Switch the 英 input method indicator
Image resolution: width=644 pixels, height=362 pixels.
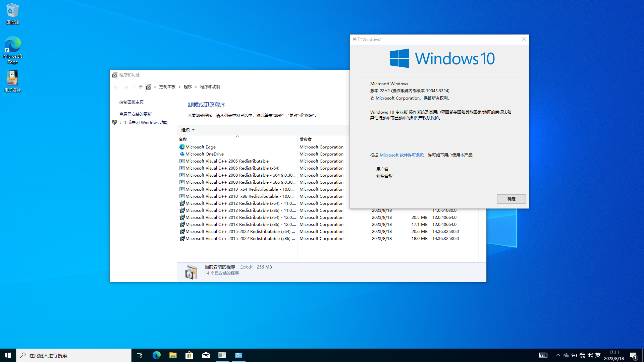598,355
